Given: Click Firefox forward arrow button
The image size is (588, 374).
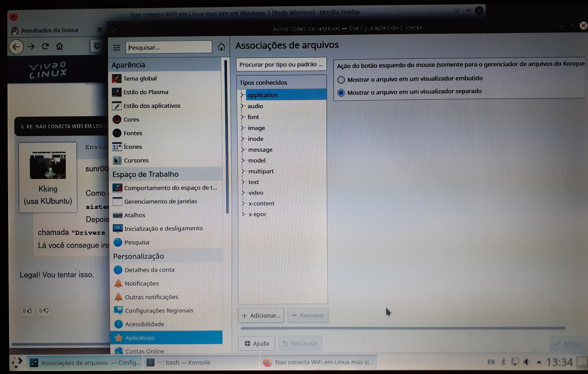Looking at the screenshot, I should (x=31, y=46).
